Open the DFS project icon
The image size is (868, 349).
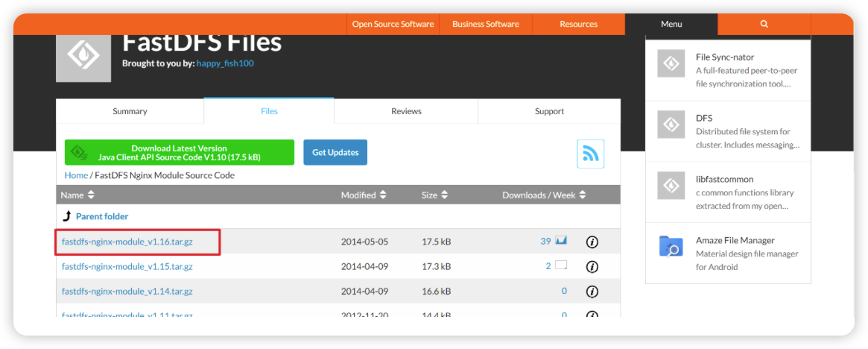click(671, 125)
